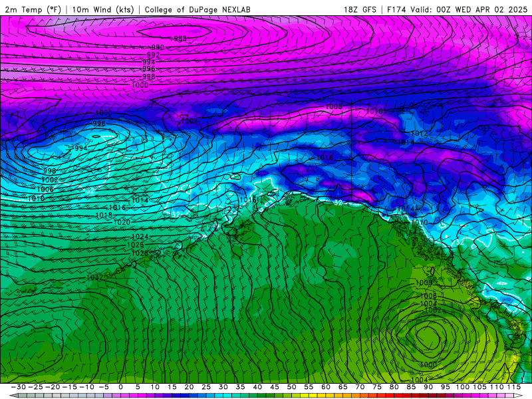Select the 1032 isobar label
This screenshot has width=532, height=399.
[x=94, y=277]
